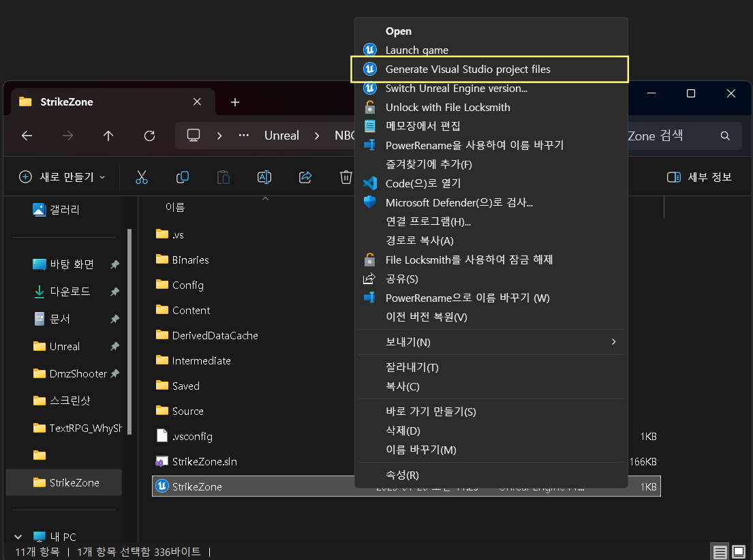Select the Binaries folder
This screenshot has width=753, height=560.
point(190,260)
